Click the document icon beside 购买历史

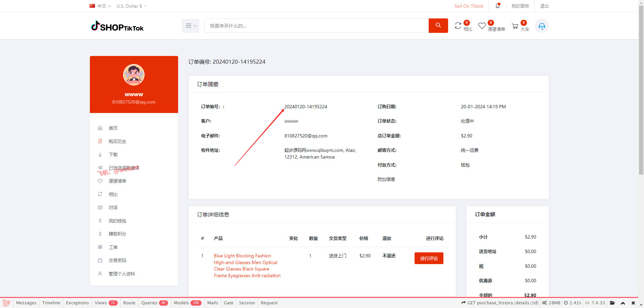pyautogui.click(x=100, y=141)
